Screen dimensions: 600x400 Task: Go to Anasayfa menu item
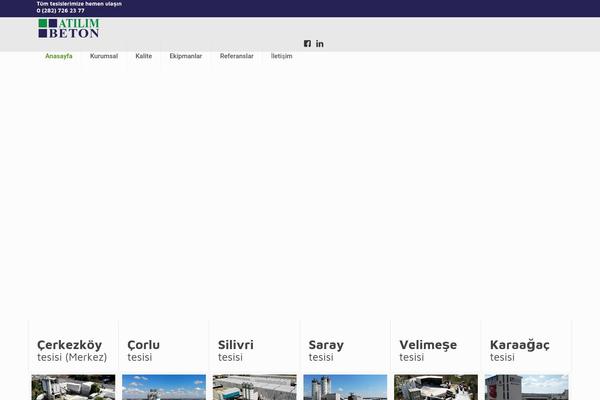pos(59,56)
